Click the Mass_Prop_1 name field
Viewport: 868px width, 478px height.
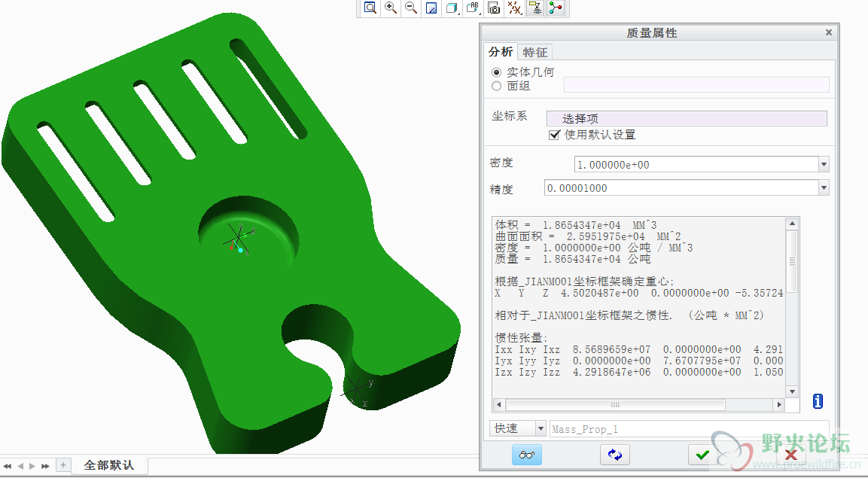click(x=689, y=429)
